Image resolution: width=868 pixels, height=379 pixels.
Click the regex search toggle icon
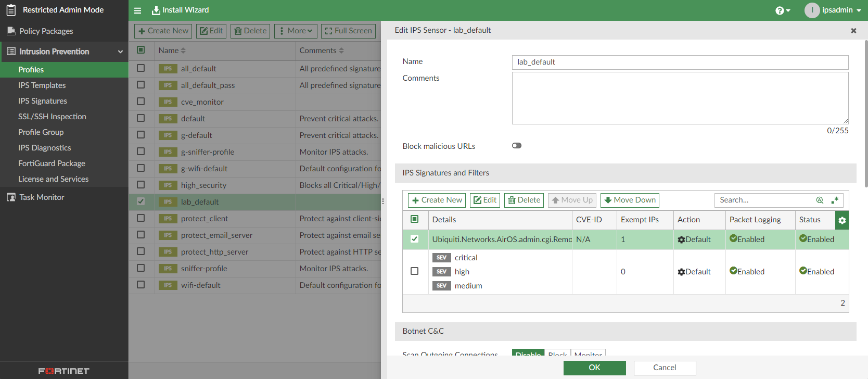(835, 200)
